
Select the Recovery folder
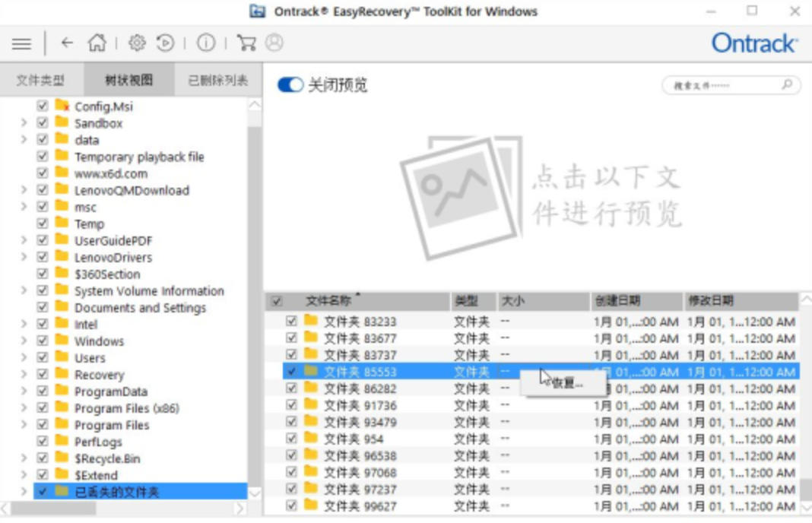point(99,374)
